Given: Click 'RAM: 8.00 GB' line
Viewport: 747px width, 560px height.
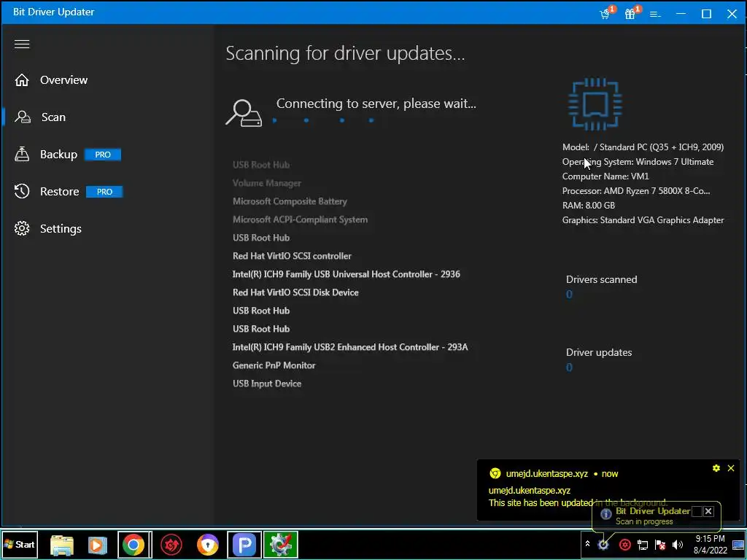Looking at the screenshot, I should 589,206.
